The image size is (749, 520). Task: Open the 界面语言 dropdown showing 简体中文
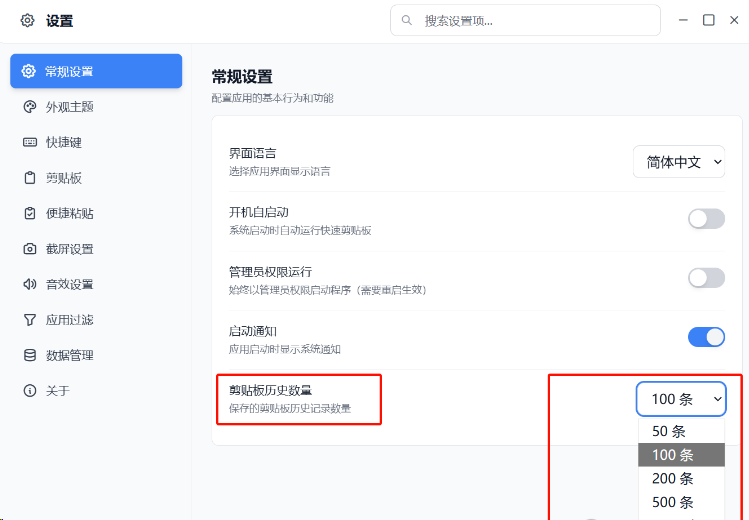[x=679, y=162]
